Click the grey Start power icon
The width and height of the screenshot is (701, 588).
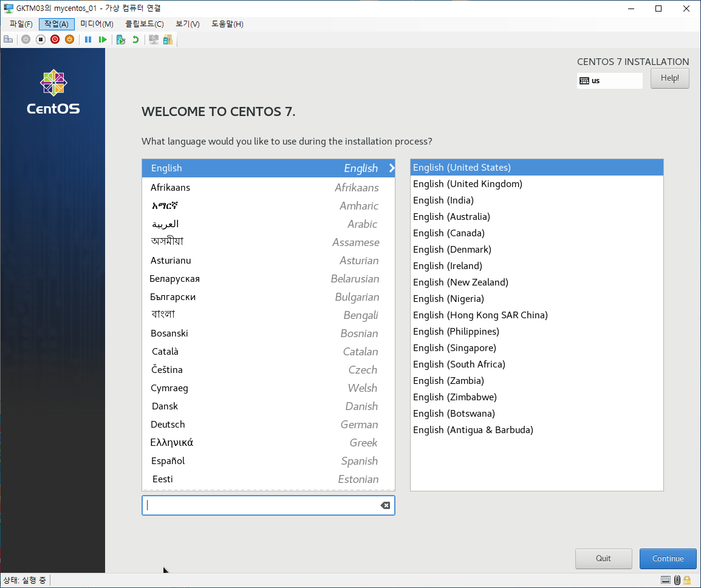click(x=26, y=39)
